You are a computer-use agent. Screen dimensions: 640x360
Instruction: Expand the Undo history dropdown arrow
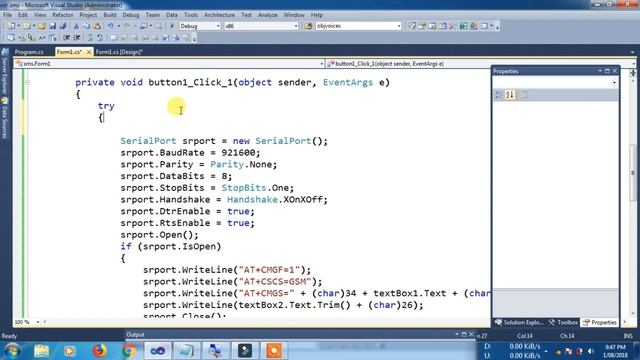118,26
